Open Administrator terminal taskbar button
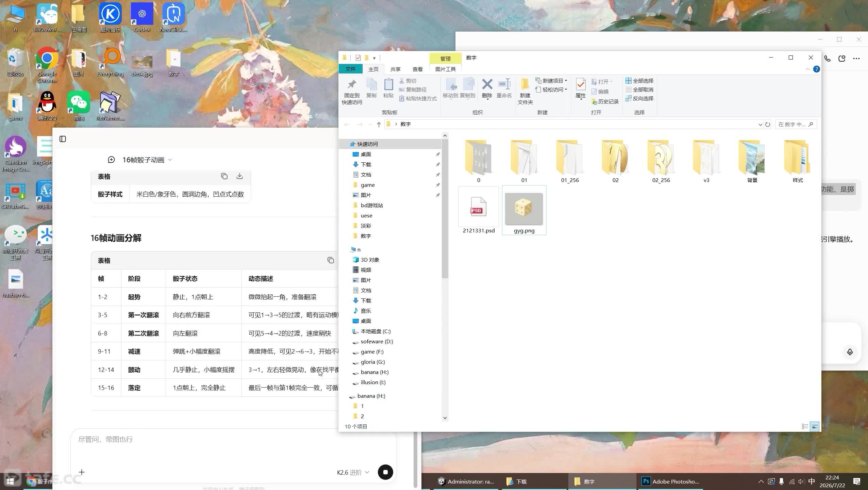868x490 pixels. pos(466,481)
